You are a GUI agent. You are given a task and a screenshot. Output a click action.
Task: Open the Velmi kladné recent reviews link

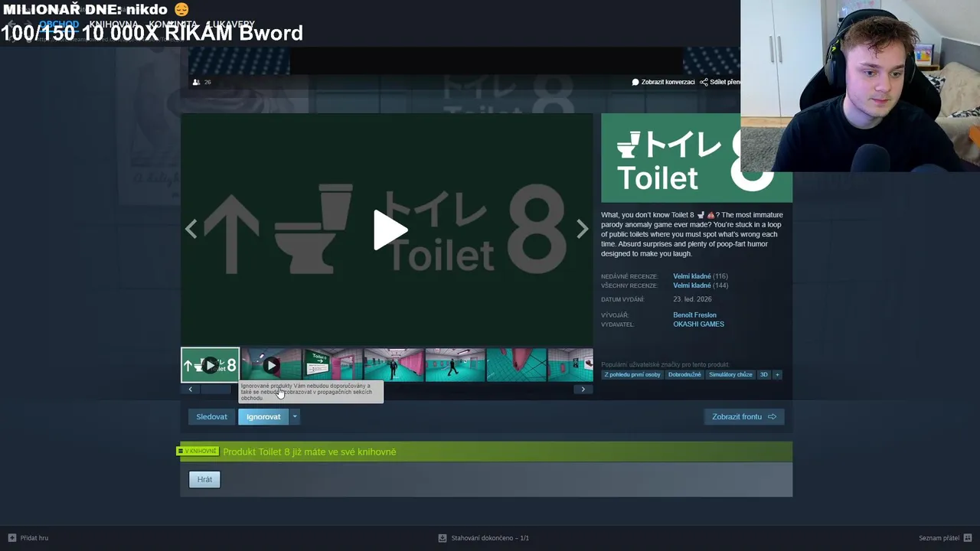tap(691, 276)
